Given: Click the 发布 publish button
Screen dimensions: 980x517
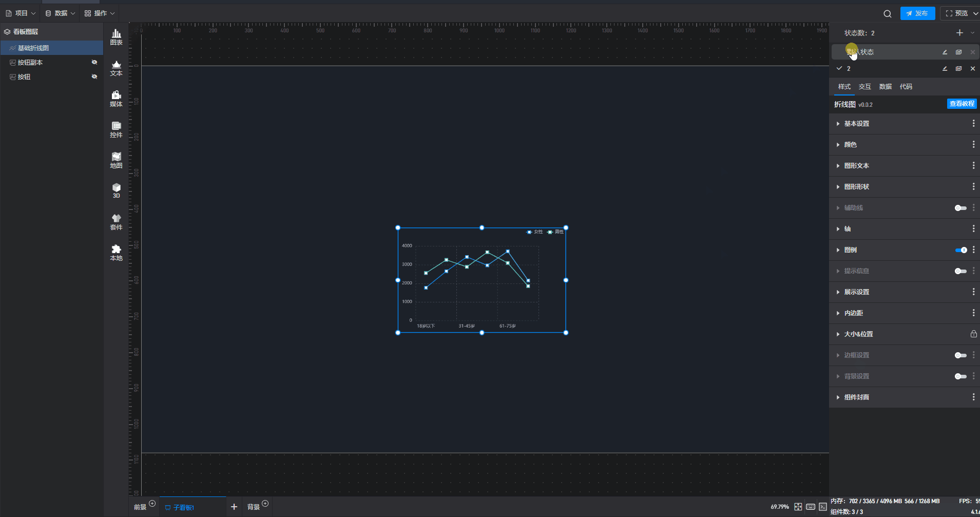Looking at the screenshot, I should click(x=917, y=13).
